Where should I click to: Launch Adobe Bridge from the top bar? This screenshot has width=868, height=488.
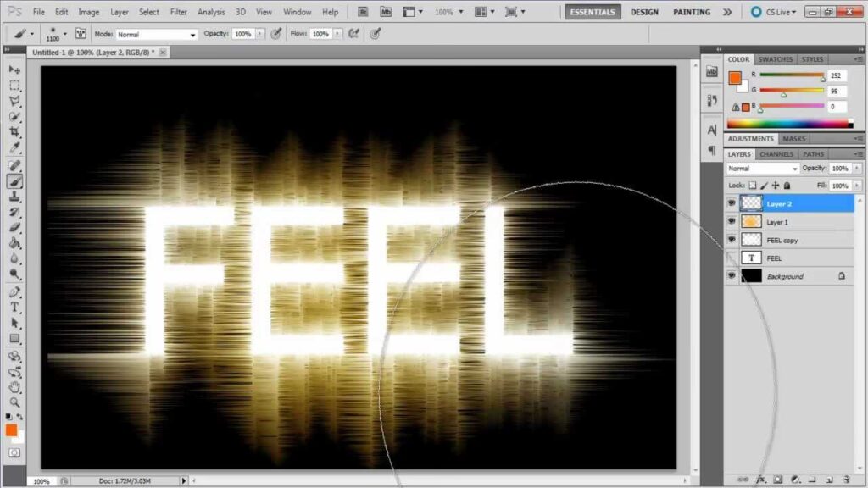pyautogui.click(x=363, y=12)
